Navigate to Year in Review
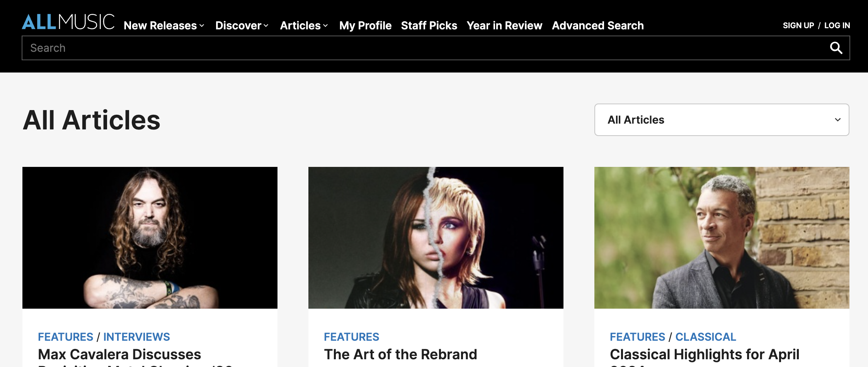This screenshot has height=367, width=868. 504,25
